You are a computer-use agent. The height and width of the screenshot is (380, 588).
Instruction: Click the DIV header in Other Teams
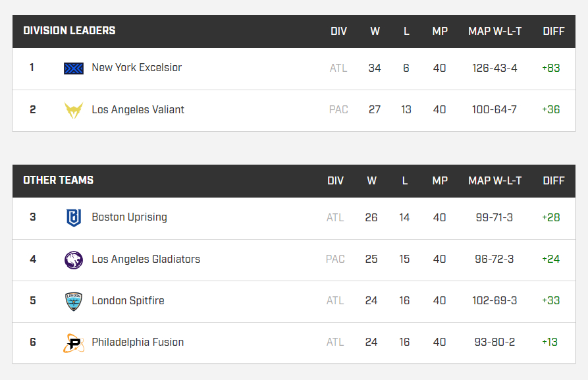336,180
